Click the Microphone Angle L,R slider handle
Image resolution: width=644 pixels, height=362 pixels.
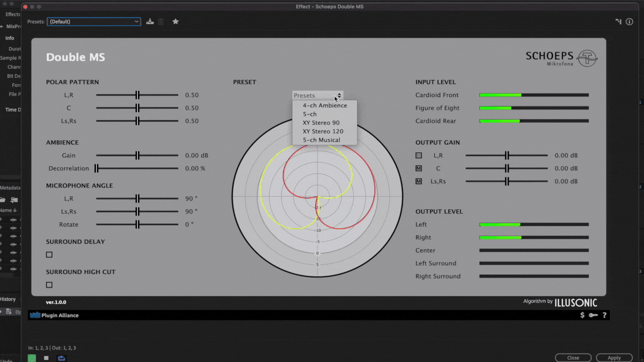click(x=137, y=199)
